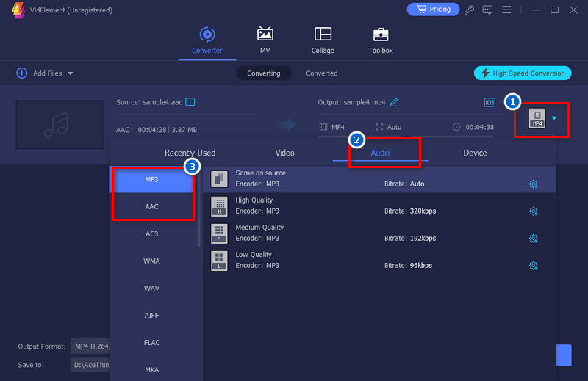
Task: Choose the Same as source preset
Action: (379, 179)
